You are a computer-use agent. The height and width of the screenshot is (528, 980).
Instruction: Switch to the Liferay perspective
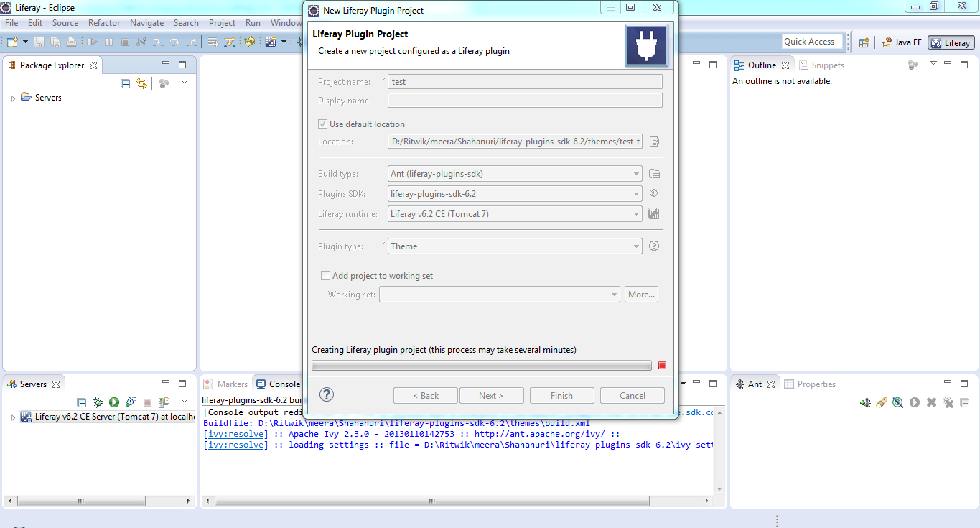point(951,42)
